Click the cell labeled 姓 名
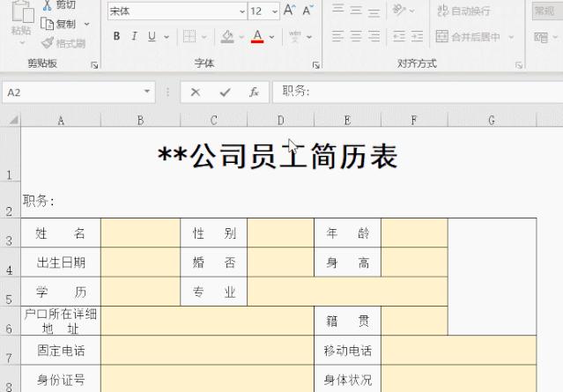Screen dimensions: 563x392 click(61, 233)
